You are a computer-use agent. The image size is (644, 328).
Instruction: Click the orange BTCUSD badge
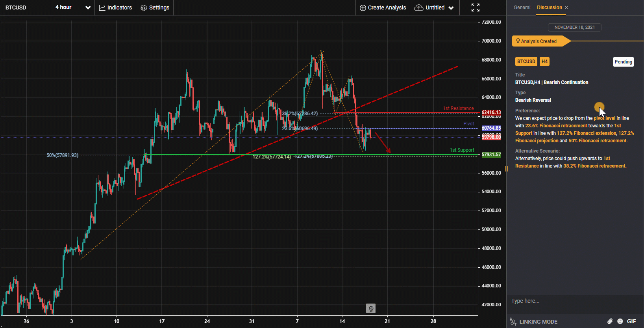526,61
